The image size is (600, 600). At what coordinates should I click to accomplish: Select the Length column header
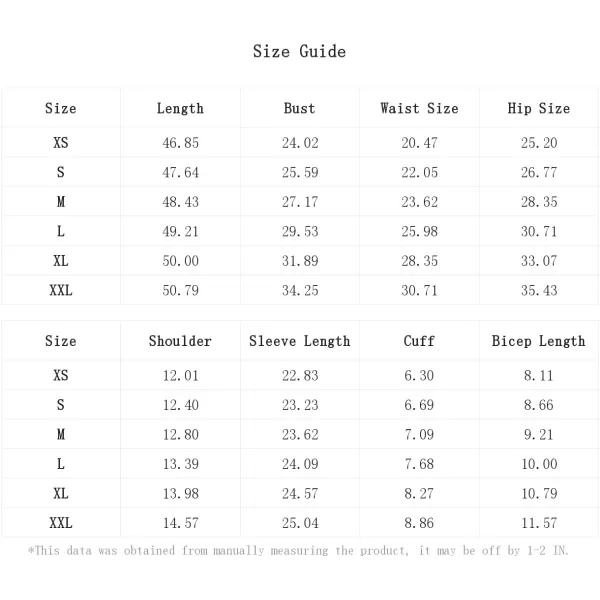coord(180,109)
